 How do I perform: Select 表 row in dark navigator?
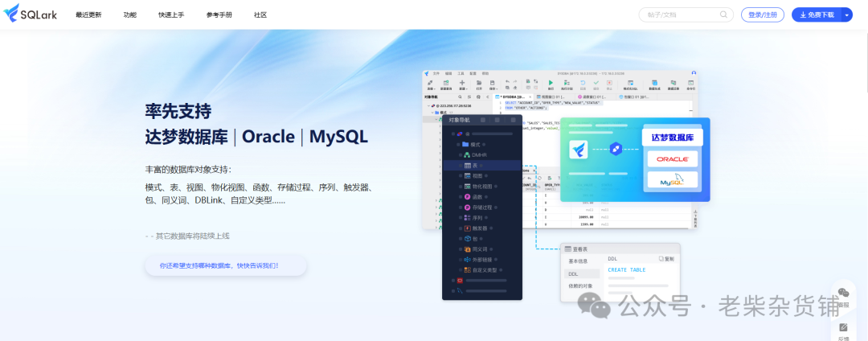(481, 166)
